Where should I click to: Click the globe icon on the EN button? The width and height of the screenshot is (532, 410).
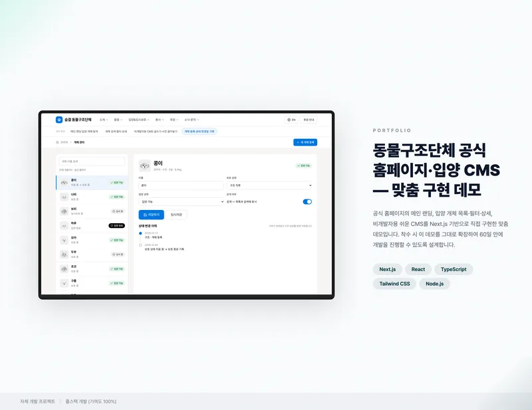click(289, 120)
